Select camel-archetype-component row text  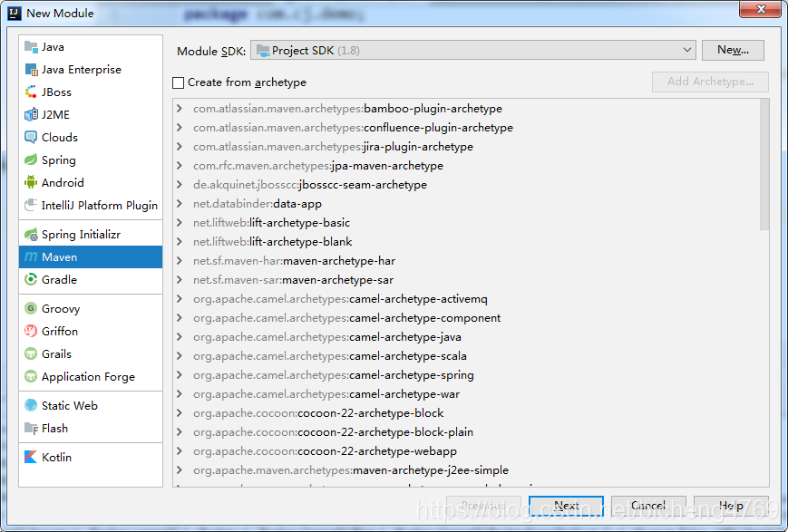pos(346,318)
